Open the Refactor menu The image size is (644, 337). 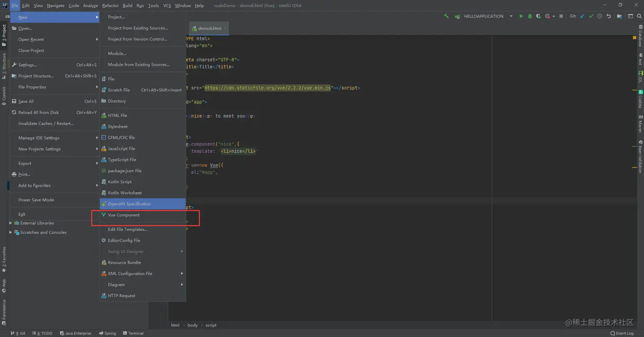[110, 6]
